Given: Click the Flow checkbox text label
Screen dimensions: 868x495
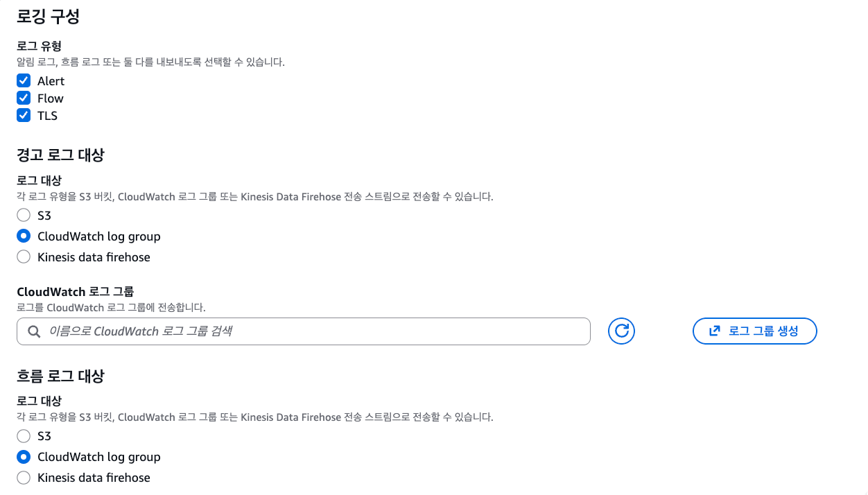Looking at the screenshot, I should 51,98.
